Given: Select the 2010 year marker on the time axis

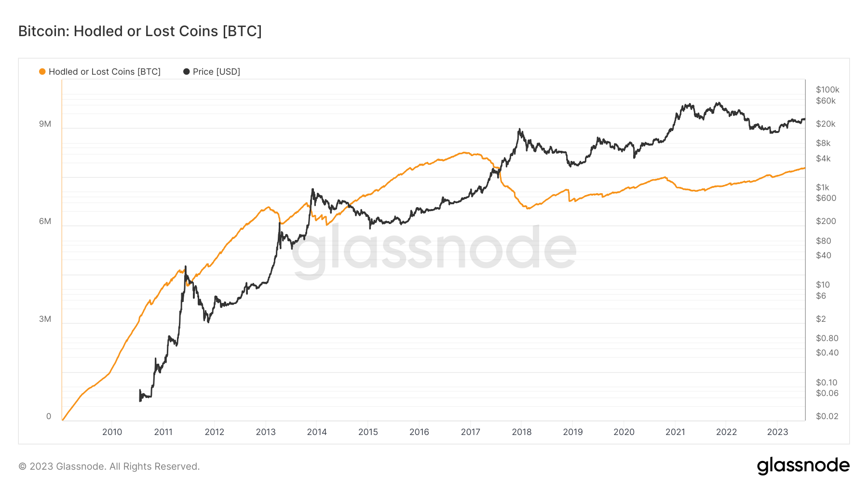Looking at the screenshot, I should point(112,432).
